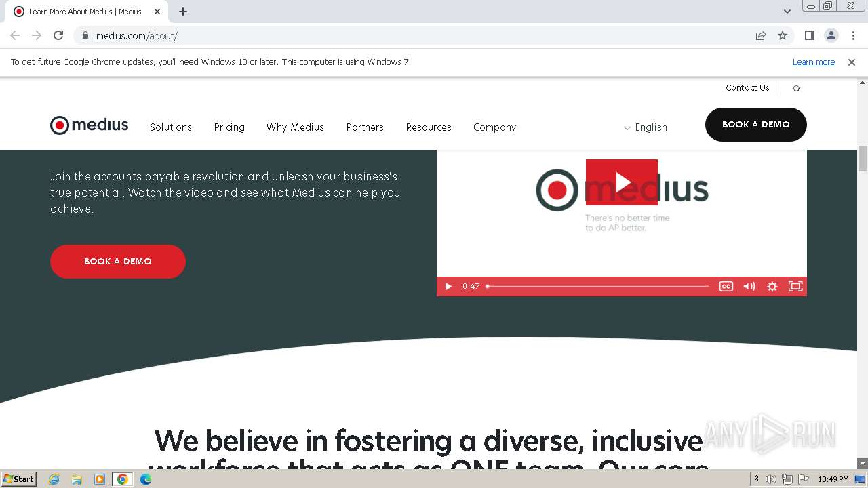Image resolution: width=868 pixels, height=488 pixels.
Task: Mute the video volume icon
Action: coord(749,287)
